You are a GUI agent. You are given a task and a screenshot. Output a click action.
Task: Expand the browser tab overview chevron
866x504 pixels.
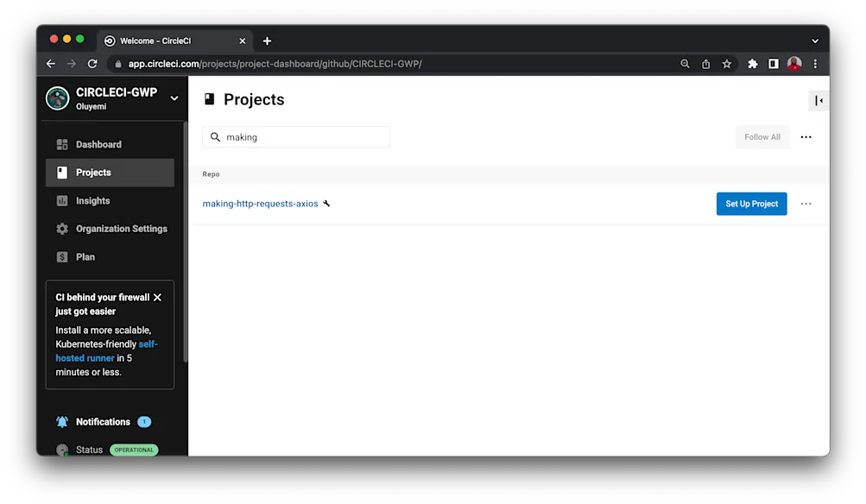coord(814,40)
